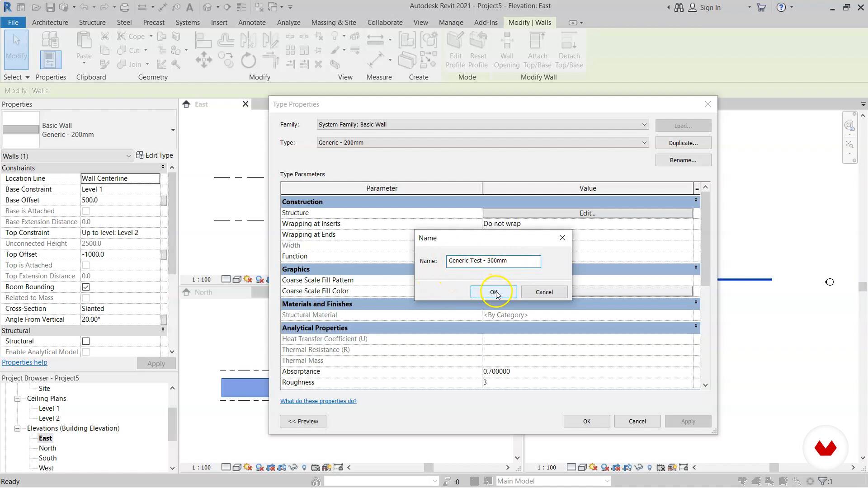Image resolution: width=868 pixels, height=488 pixels.
Task: Open the File menu tab
Action: click(13, 23)
